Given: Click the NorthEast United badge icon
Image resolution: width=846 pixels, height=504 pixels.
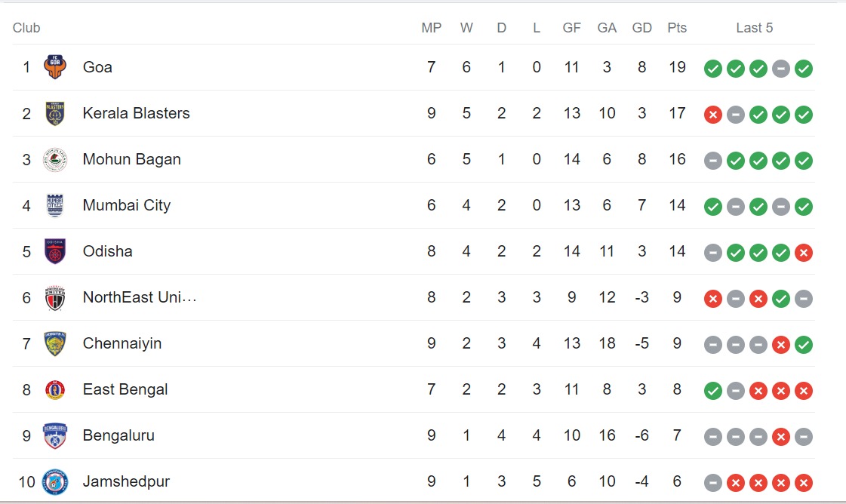Looking at the screenshot, I should (x=55, y=297).
